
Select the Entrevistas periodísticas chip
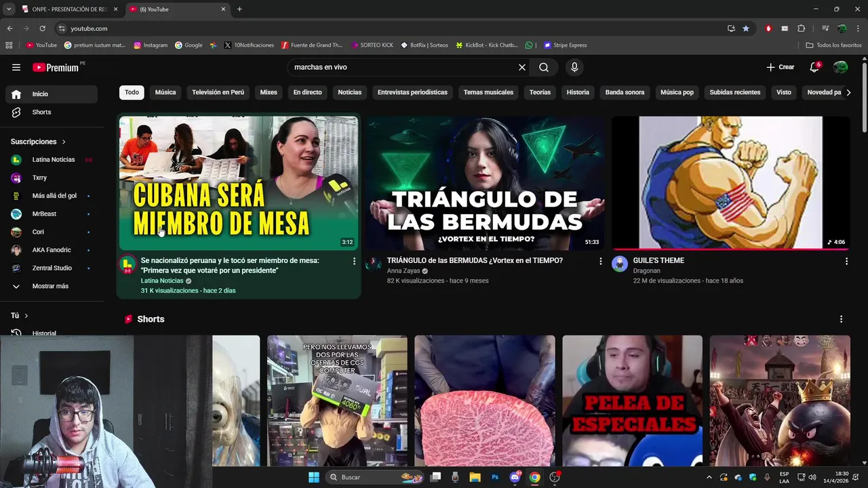coord(412,92)
